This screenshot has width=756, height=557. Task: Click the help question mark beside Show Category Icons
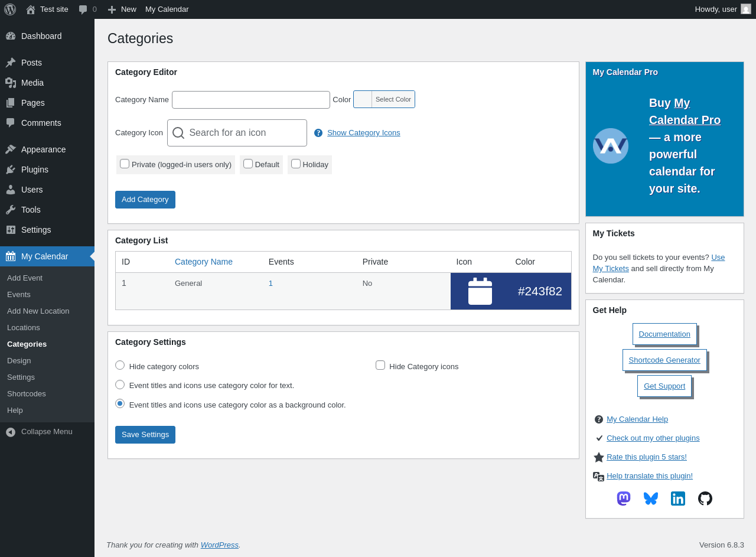tap(318, 133)
